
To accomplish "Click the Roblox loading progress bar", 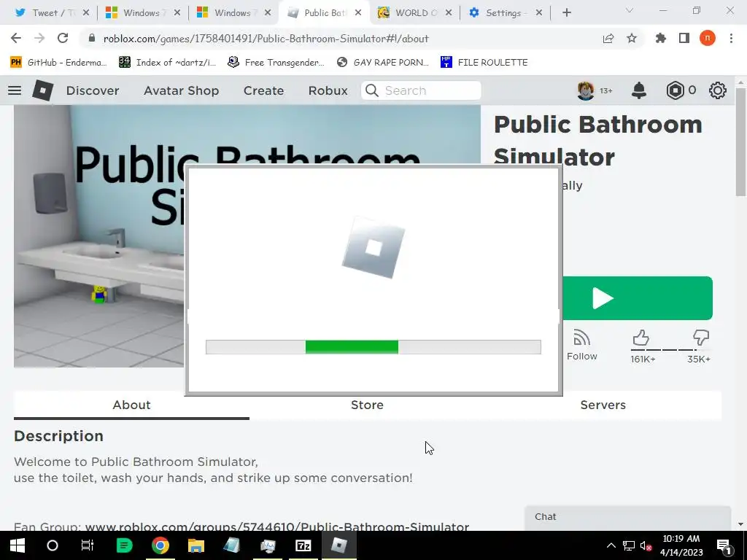I will [x=373, y=346].
